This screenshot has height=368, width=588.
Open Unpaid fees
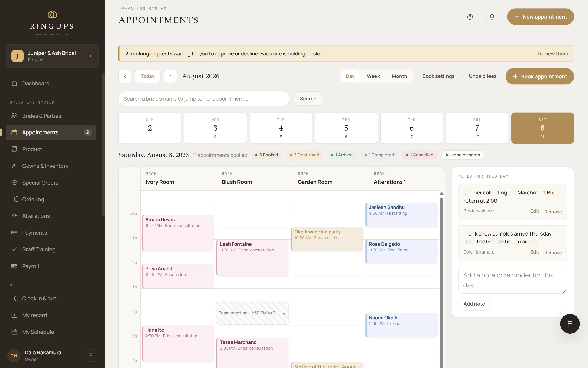coord(483,76)
